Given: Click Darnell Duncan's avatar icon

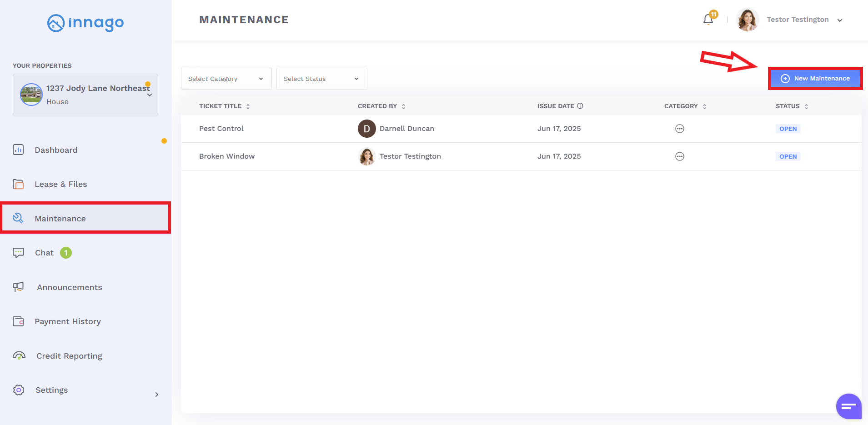Looking at the screenshot, I should [x=366, y=129].
